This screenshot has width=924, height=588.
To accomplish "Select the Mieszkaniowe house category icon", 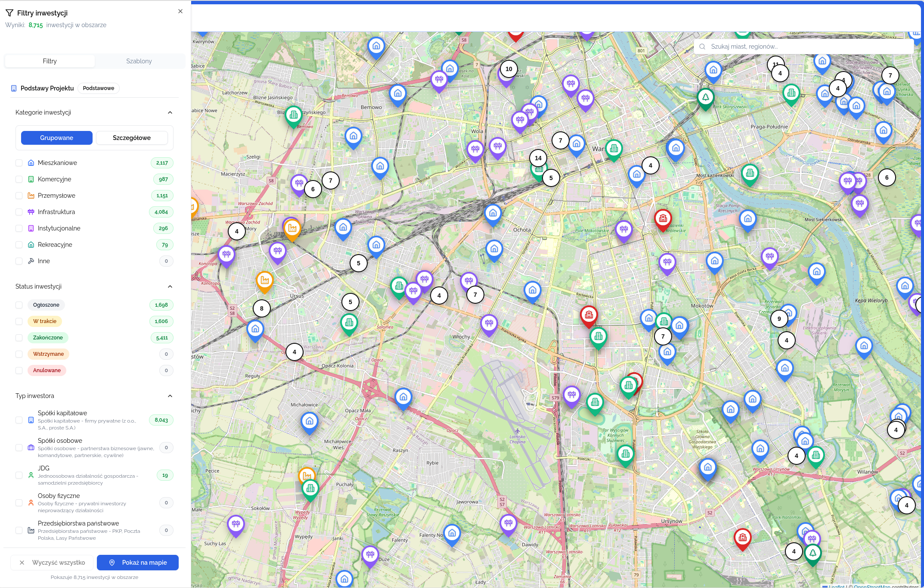I will pyautogui.click(x=31, y=163).
